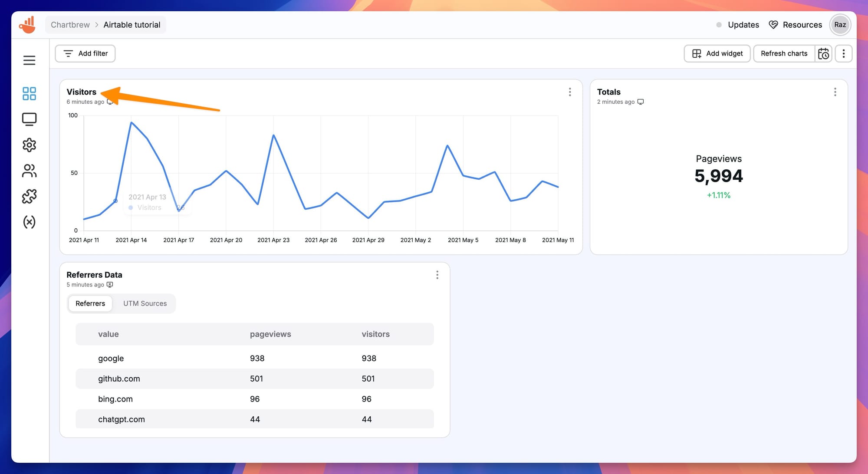868x474 pixels.
Task: Open the dashboard overflow three-dot menu
Action: [x=844, y=53]
